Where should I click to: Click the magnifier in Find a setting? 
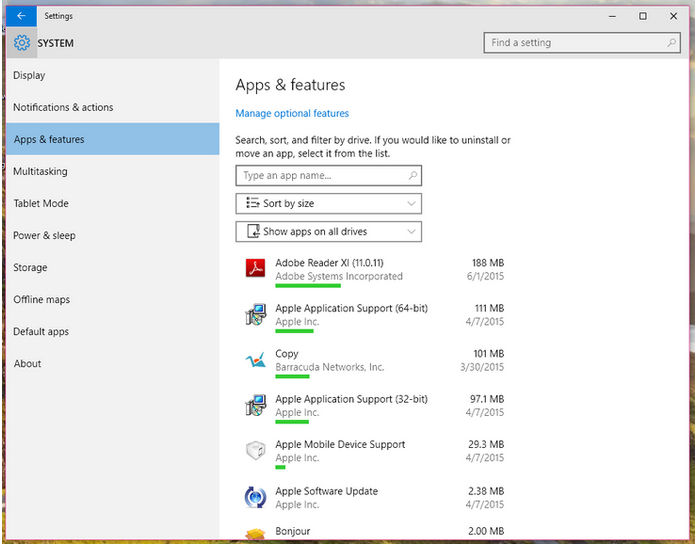click(671, 43)
